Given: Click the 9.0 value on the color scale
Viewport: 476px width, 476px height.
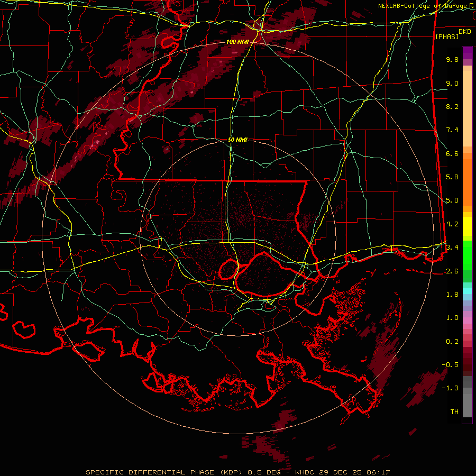Looking at the screenshot, I should click(x=452, y=84).
